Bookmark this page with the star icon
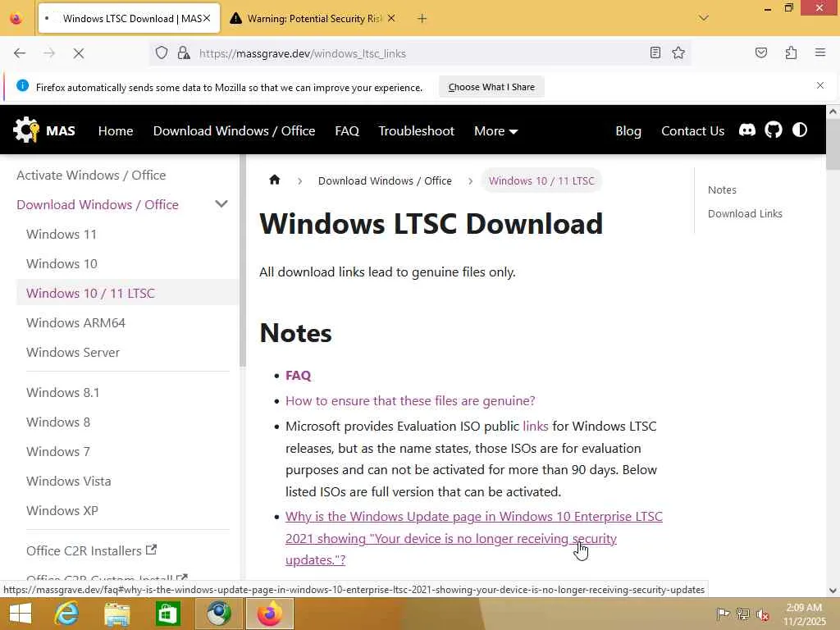Screen dimensions: 840x630 (678, 52)
